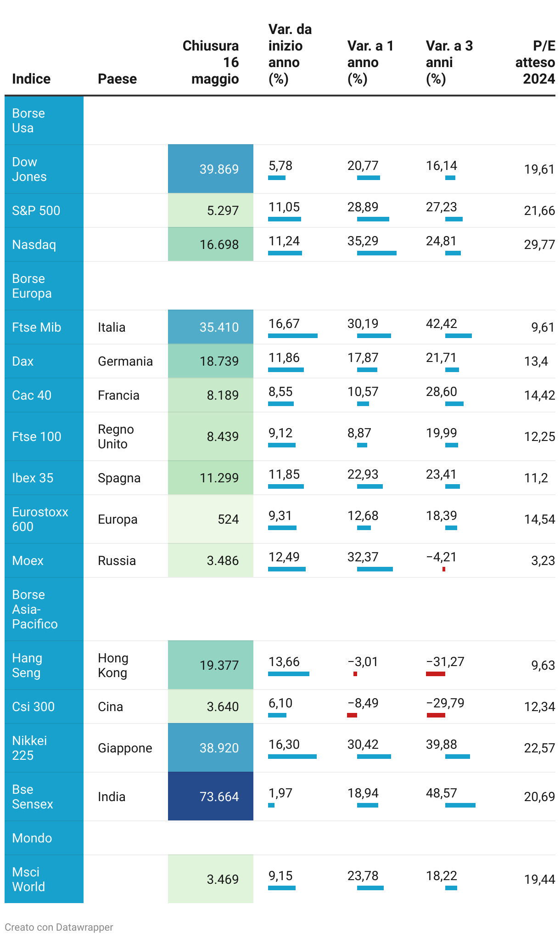Click the pale green 524 Eurostoxx cell

pos(211,519)
